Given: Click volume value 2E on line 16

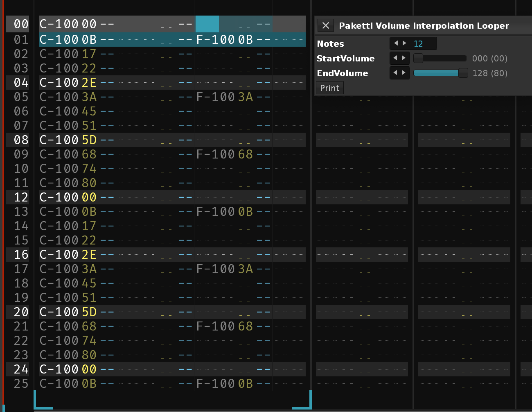Looking at the screenshot, I should (x=89, y=255).
